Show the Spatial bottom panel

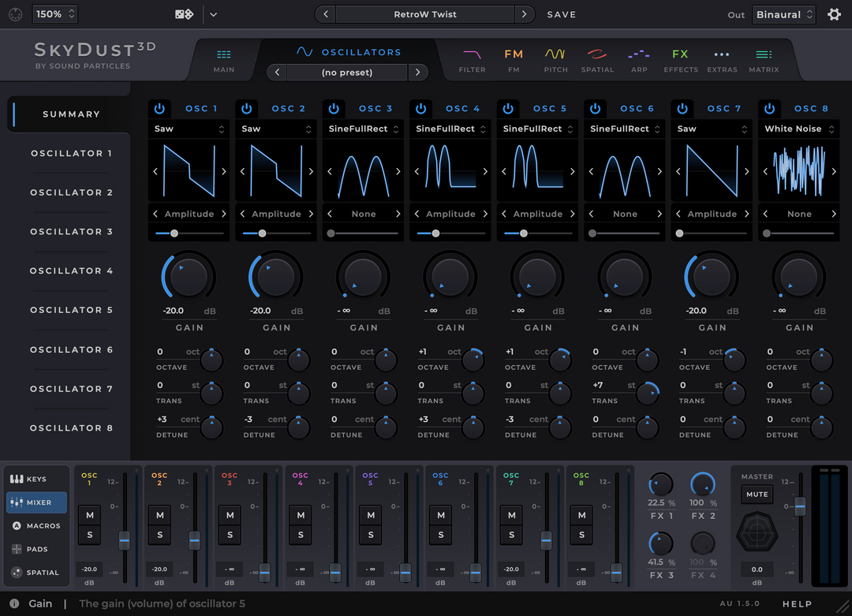(36, 573)
